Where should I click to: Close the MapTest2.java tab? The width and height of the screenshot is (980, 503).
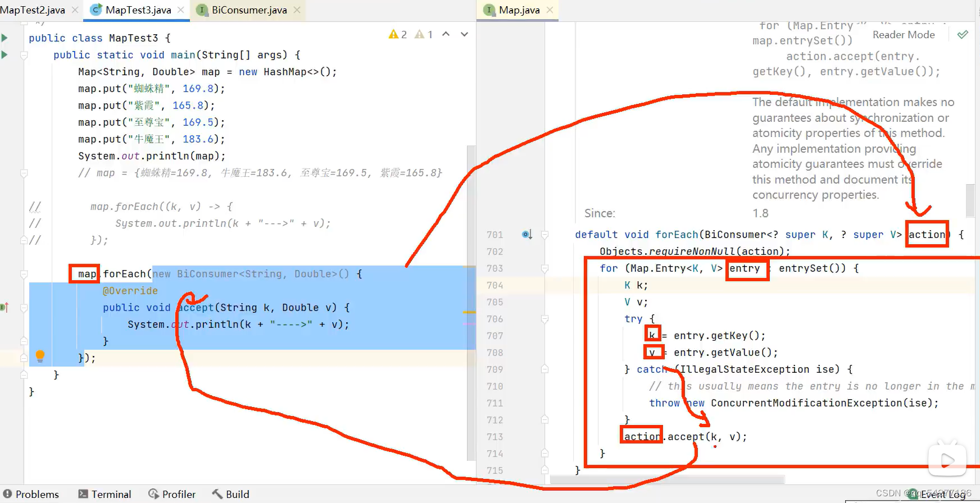(x=75, y=10)
